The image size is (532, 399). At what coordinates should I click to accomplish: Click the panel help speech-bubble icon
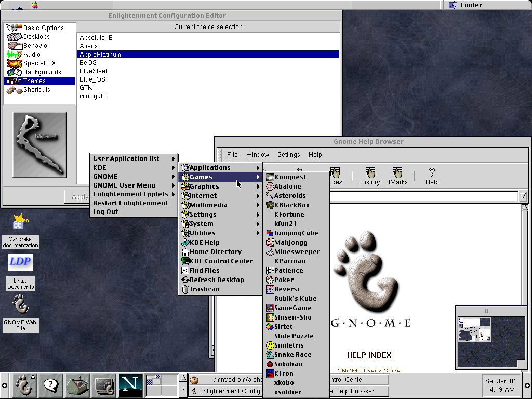coord(51,385)
